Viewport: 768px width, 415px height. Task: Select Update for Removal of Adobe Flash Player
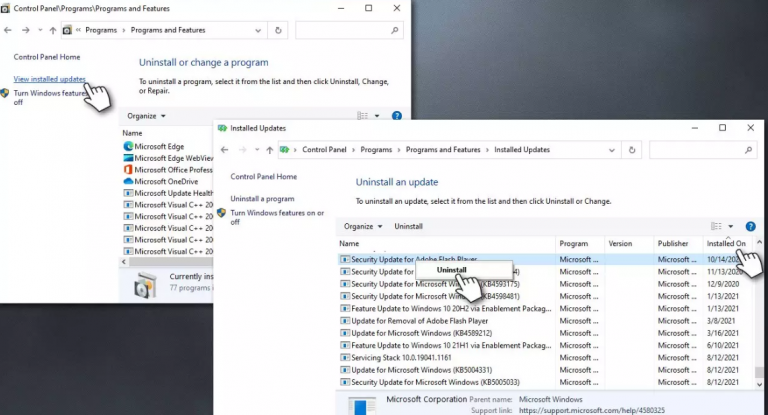545,321
